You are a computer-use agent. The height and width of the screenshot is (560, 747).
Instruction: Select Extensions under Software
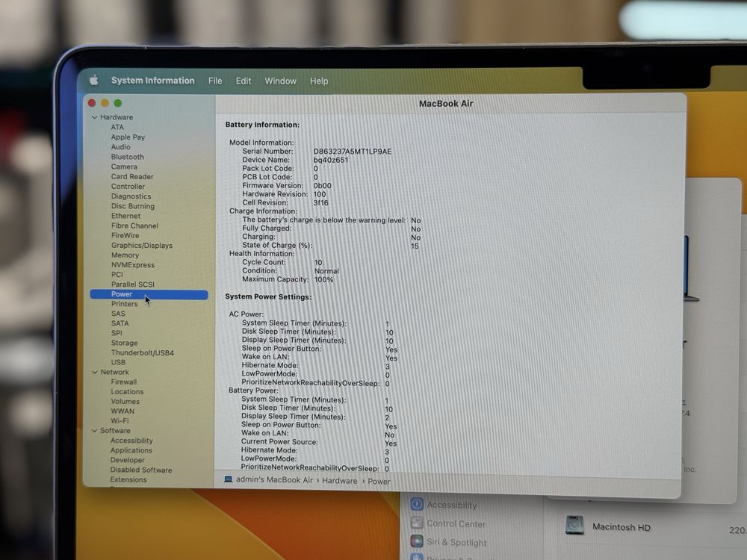[128, 479]
